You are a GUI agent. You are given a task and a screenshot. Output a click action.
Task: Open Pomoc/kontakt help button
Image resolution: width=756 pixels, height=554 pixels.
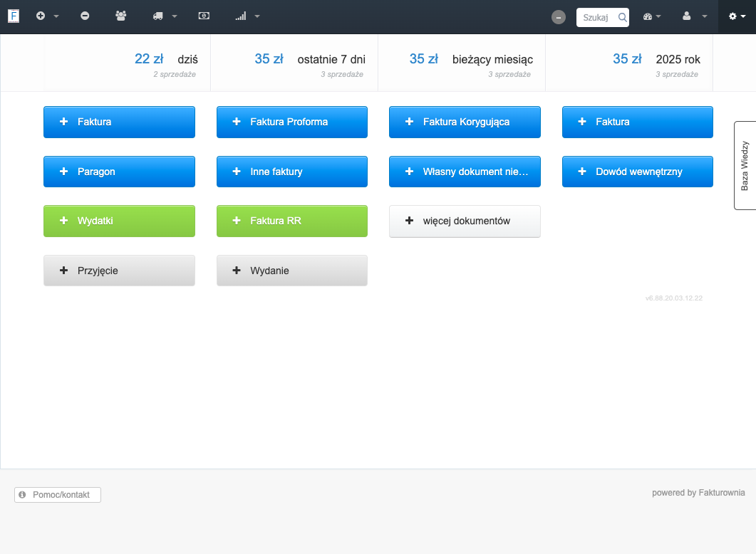pos(58,495)
